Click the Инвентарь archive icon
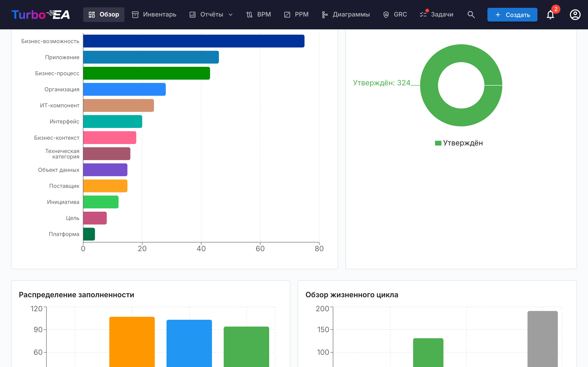 tap(135, 14)
